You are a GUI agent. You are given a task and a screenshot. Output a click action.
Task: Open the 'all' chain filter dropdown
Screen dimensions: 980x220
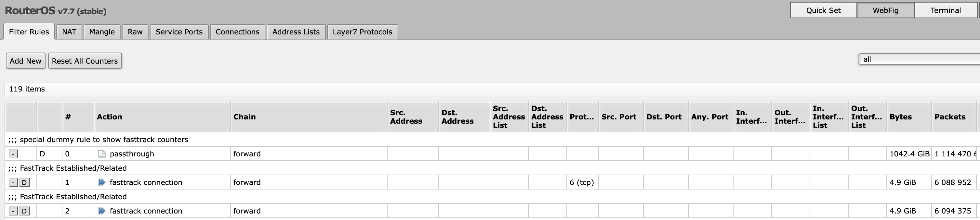[x=918, y=59]
